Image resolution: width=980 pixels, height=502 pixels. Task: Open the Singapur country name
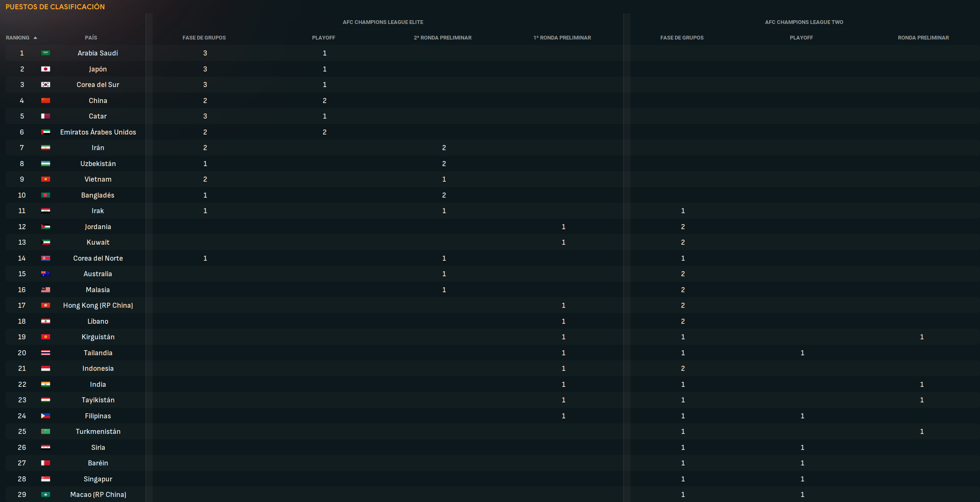click(98, 479)
